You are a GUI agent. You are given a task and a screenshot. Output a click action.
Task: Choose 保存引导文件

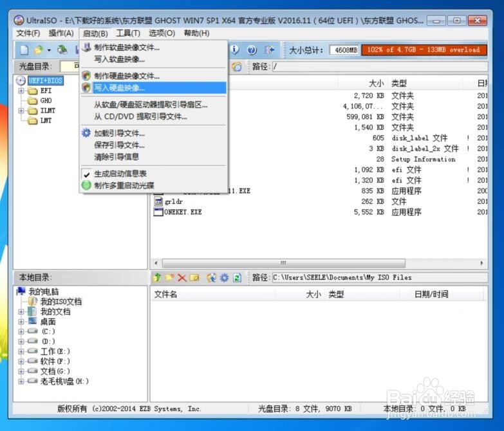coord(154,145)
